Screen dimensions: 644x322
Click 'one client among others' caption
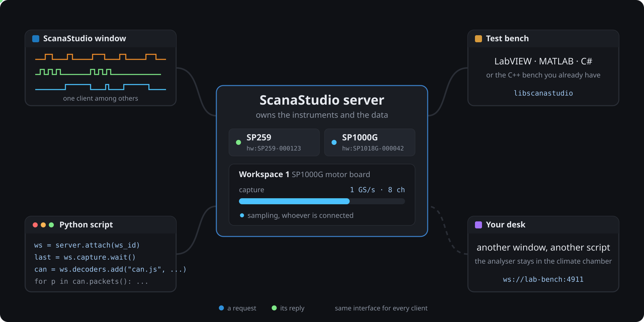101,98
